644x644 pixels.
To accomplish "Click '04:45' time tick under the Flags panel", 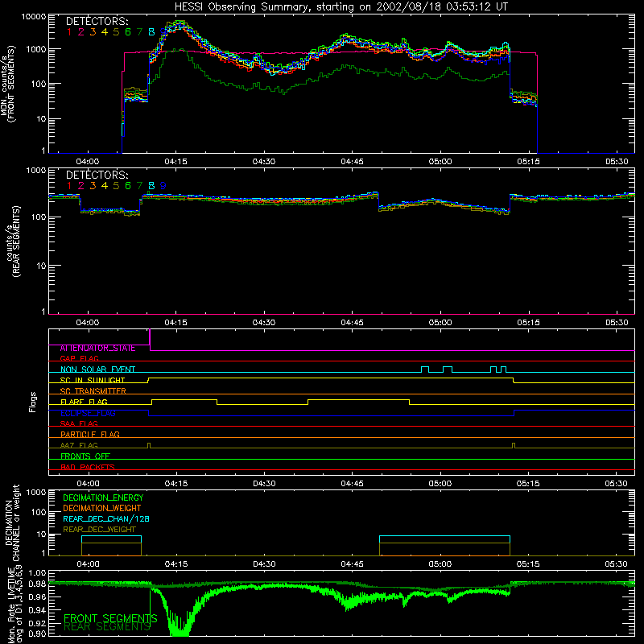I will 352,484.
